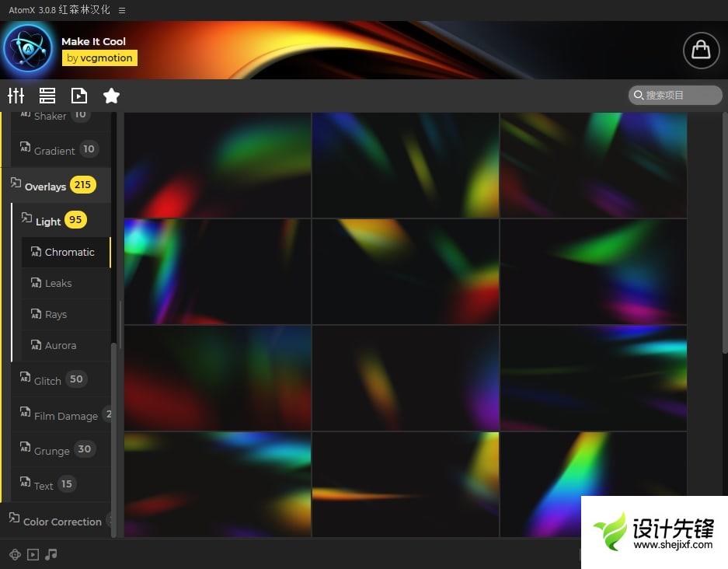
Task: Select the Leaks category
Action: click(58, 284)
